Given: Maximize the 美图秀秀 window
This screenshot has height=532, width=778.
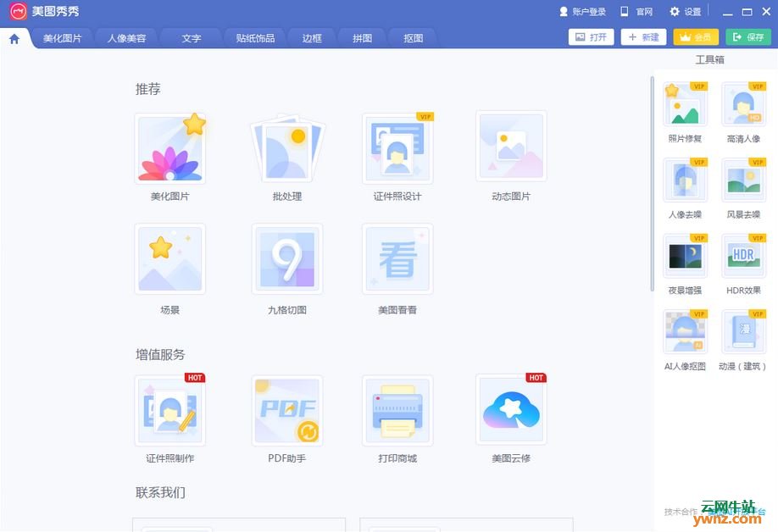Looking at the screenshot, I should (747, 12).
